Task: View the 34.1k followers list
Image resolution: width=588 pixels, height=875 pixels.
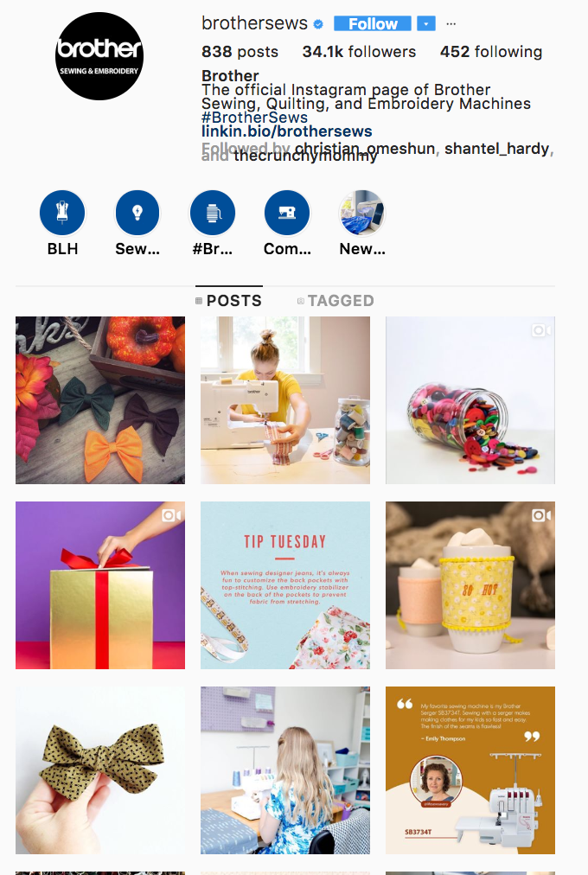Action: (x=359, y=52)
